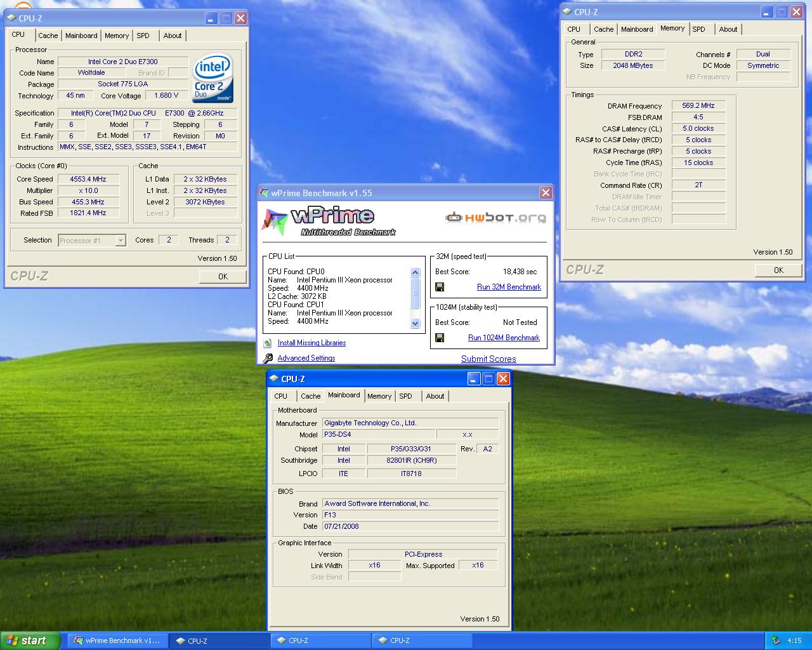
Task: Click the system tray icon beside the clock
Action: coord(776,640)
